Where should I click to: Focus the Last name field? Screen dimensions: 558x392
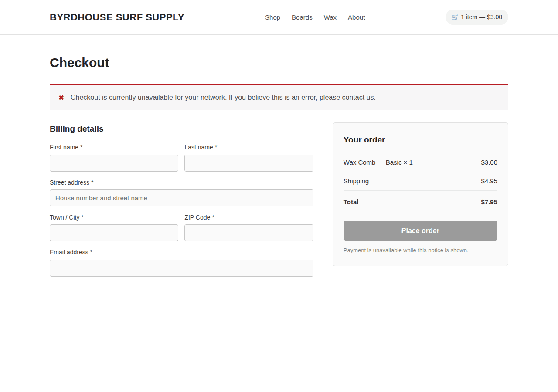point(249,163)
